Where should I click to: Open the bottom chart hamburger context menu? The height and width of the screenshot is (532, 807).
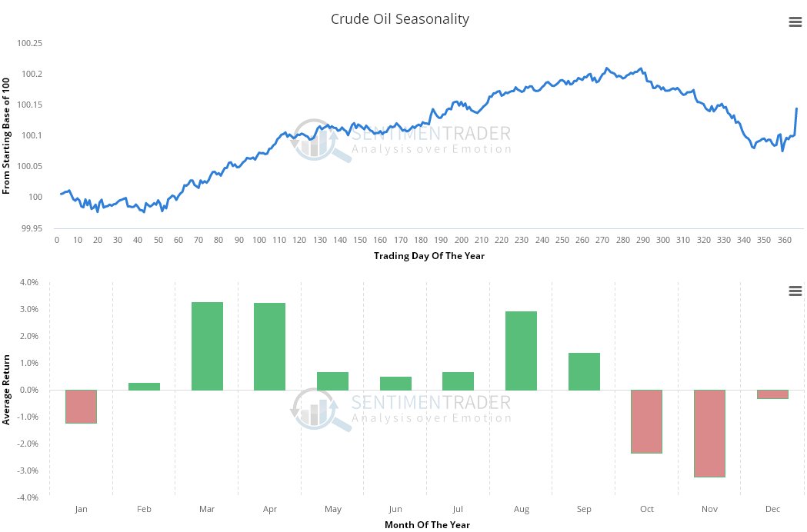795,291
